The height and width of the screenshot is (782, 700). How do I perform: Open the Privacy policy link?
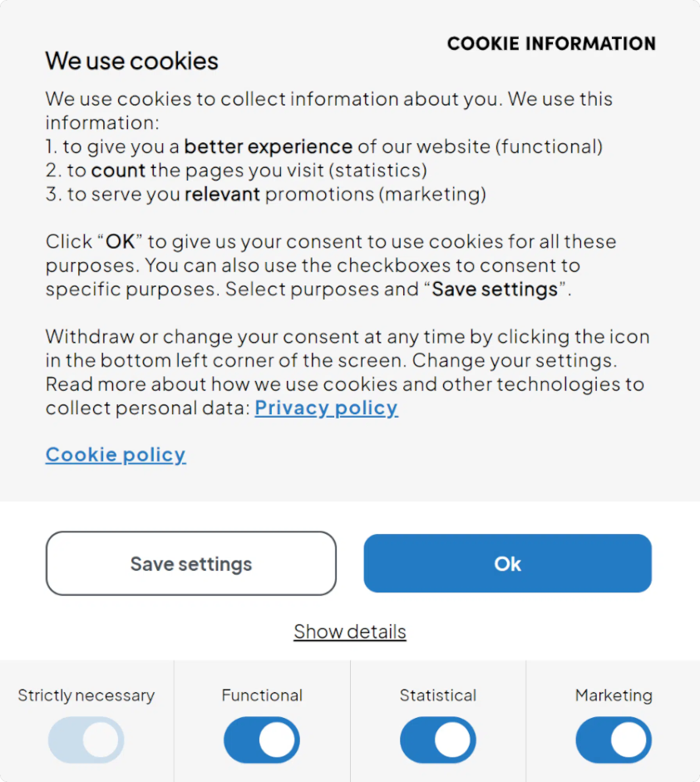coord(326,408)
